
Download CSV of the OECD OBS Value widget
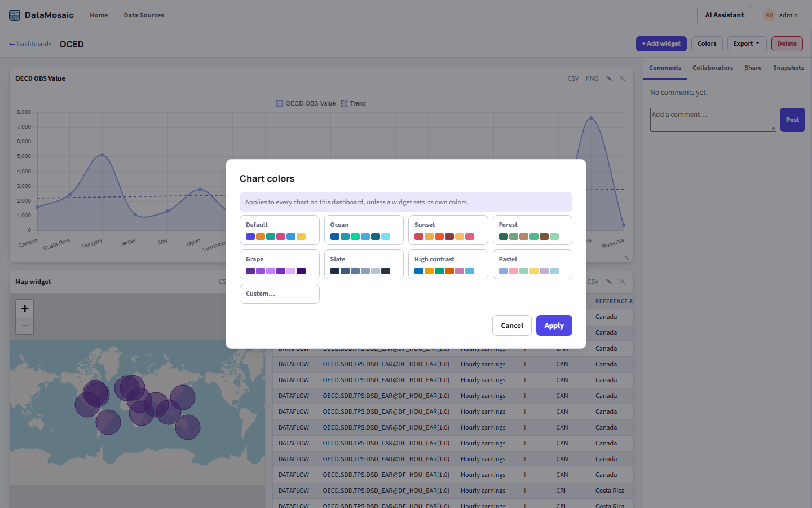coord(573,78)
